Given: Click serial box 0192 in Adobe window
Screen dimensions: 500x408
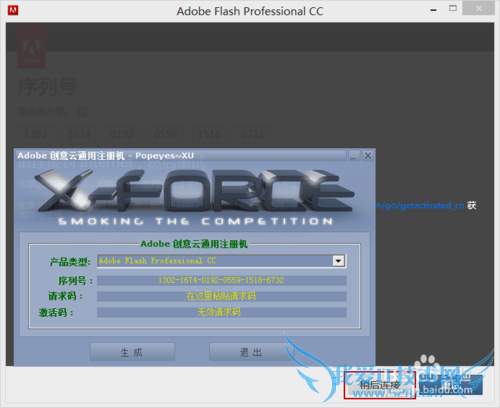Looking at the screenshot, I should pos(122,134).
